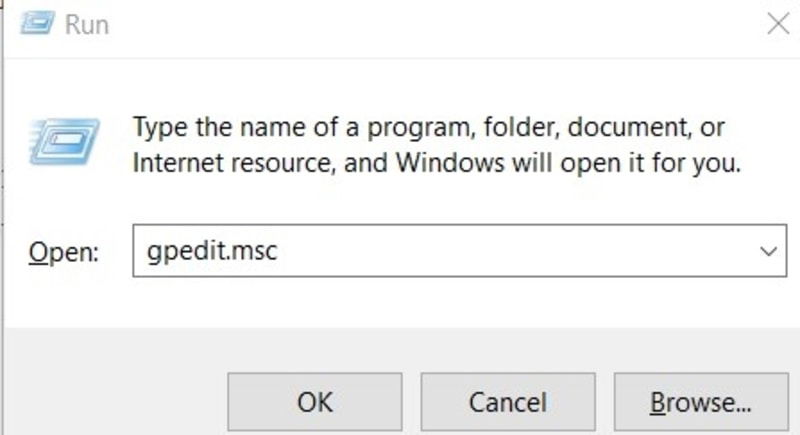Abort the Run command via Cancel button
This screenshot has height=435, width=800.
click(x=508, y=402)
